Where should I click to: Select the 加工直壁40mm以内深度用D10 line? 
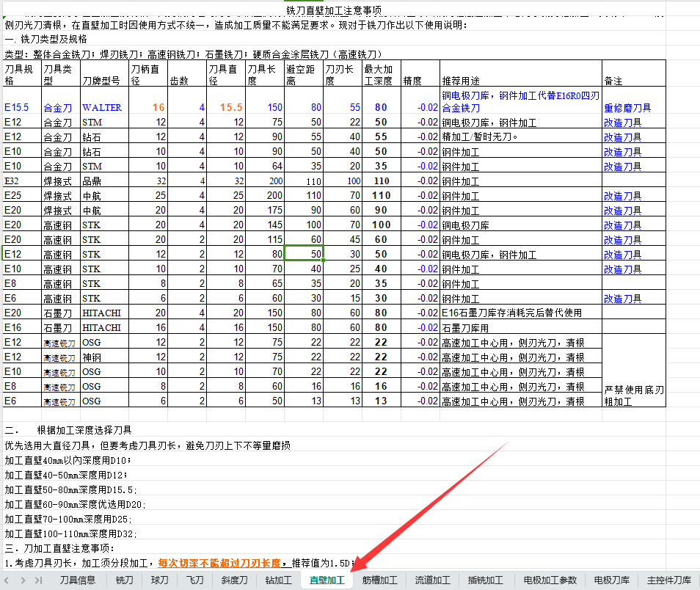[68, 460]
